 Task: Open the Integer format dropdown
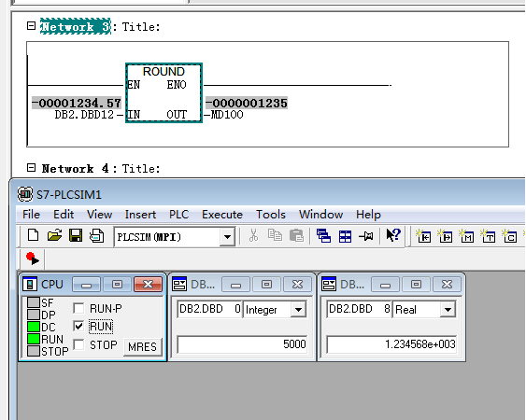[298, 309]
